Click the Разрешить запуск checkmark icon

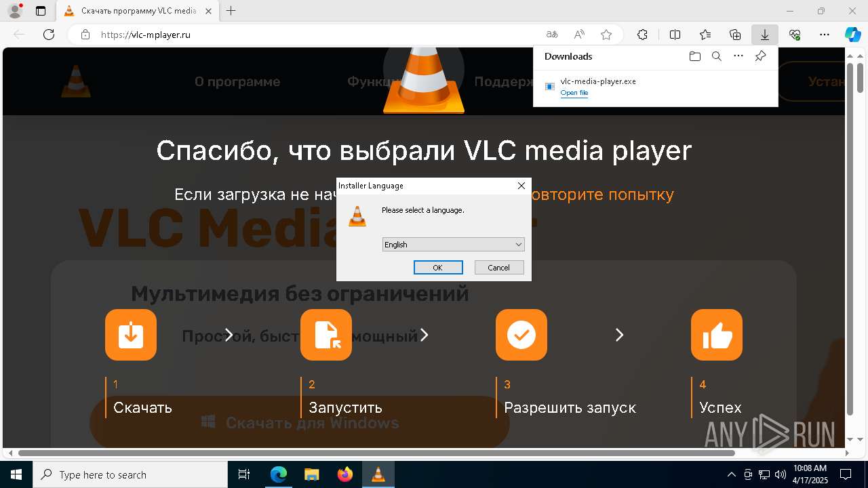[x=521, y=335]
